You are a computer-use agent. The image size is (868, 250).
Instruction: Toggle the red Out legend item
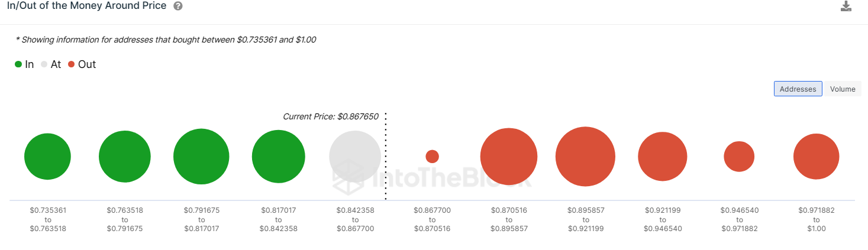click(82, 64)
